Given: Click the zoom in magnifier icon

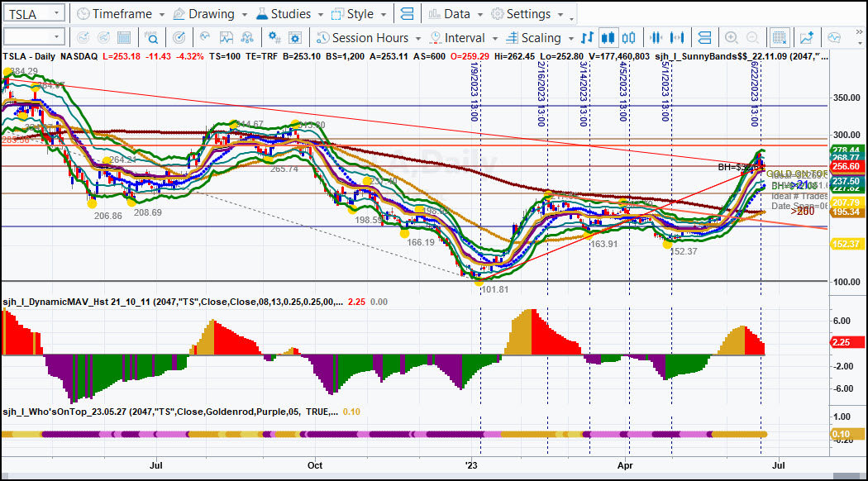Looking at the screenshot, I should tap(732, 38).
